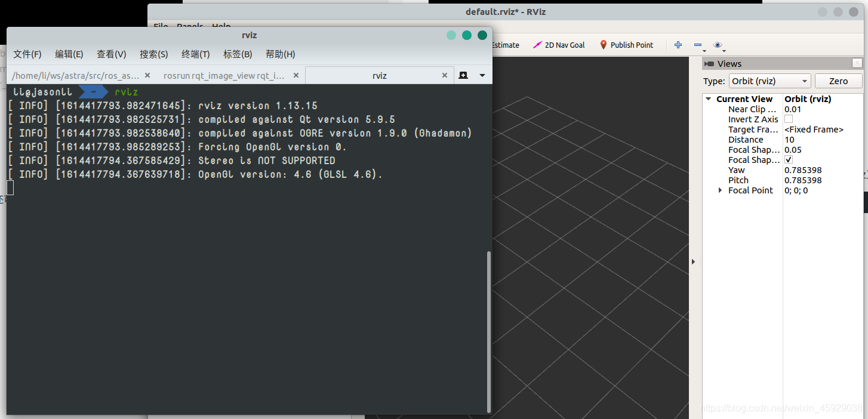This screenshot has width=868, height=419.
Task: Select the Publish Point tool in RViz
Action: [626, 45]
